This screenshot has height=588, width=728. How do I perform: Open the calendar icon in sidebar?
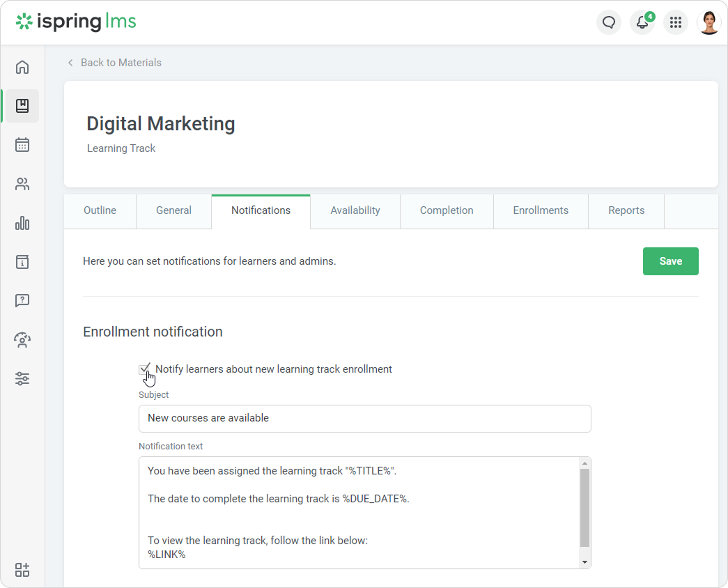pos(22,145)
